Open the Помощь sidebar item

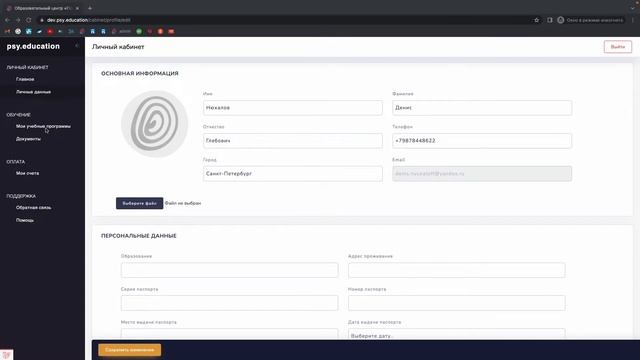(x=25, y=220)
